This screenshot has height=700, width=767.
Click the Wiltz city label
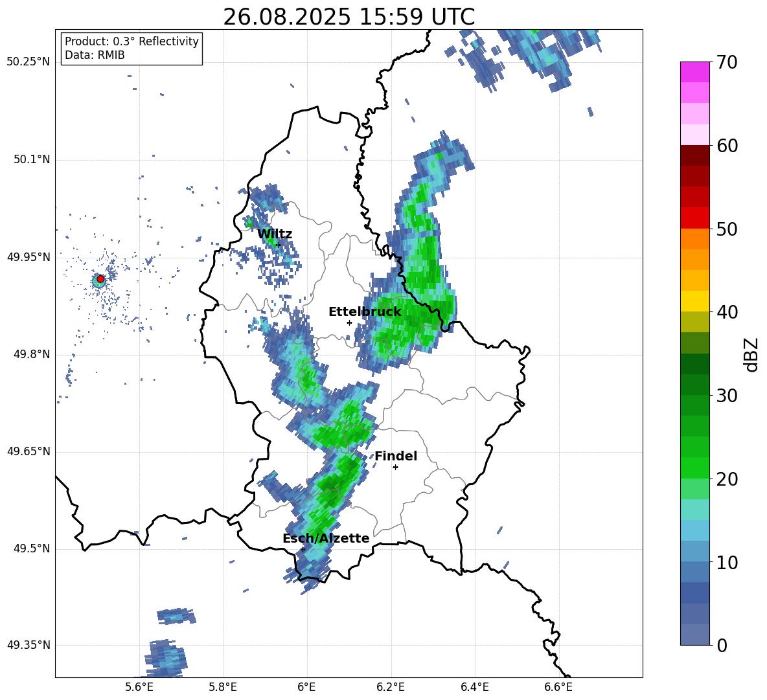pos(275,234)
